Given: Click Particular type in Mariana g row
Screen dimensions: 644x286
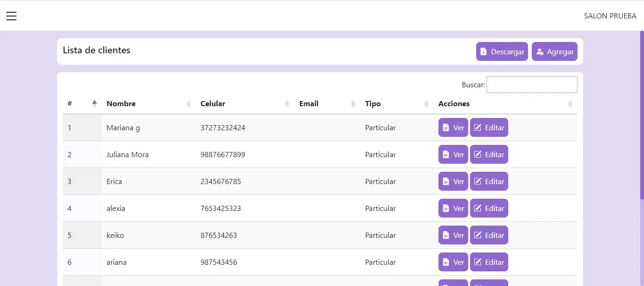Looking at the screenshot, I should 380,128.
